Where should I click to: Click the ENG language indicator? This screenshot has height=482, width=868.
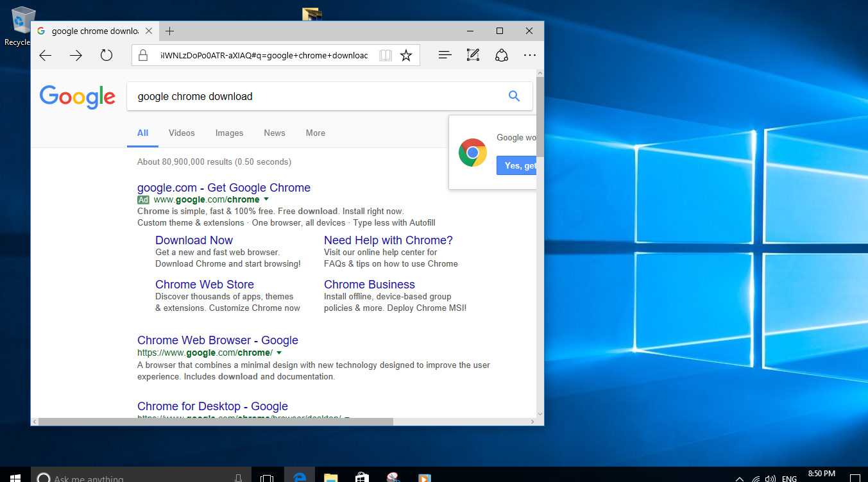(x=790, y=478)
